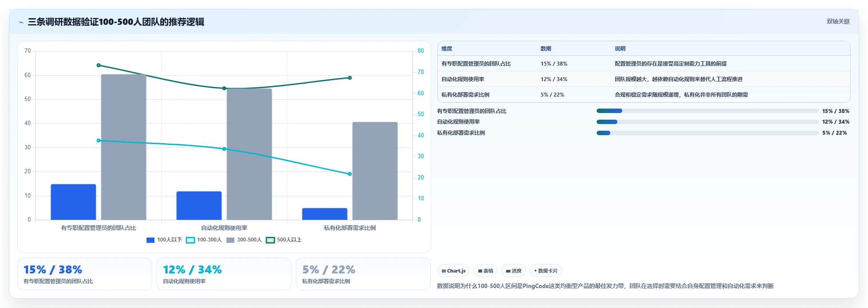Screen dimensions: 868x308
Task: Click the gray 300-500人 bar for 私有化部署需求比例
Action: pyautogui.click(x=375, y=171)
